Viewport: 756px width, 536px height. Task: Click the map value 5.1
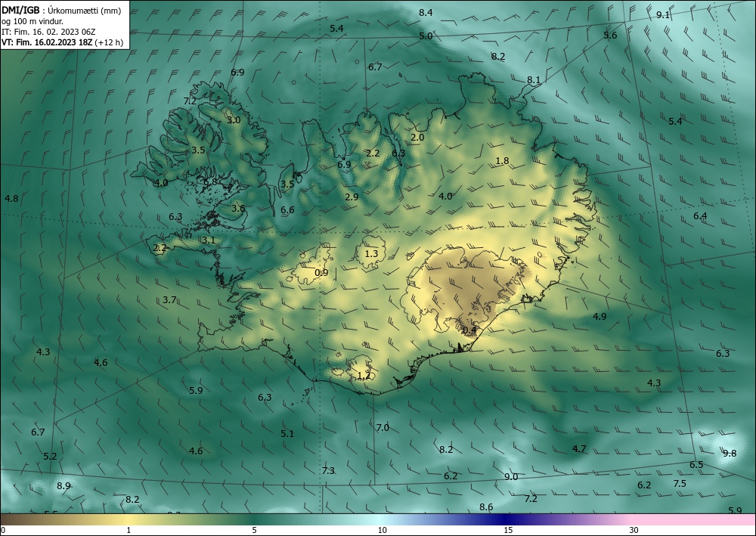coord(287,434)
